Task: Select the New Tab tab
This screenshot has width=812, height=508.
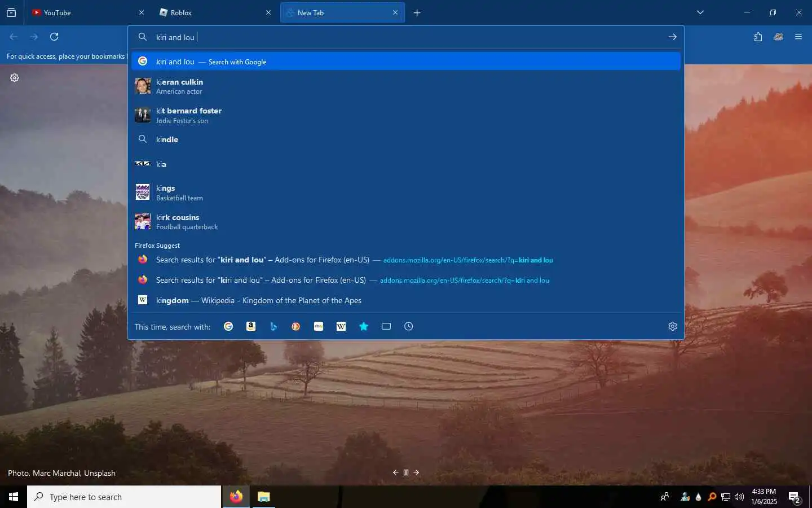Action: [342, 12]
